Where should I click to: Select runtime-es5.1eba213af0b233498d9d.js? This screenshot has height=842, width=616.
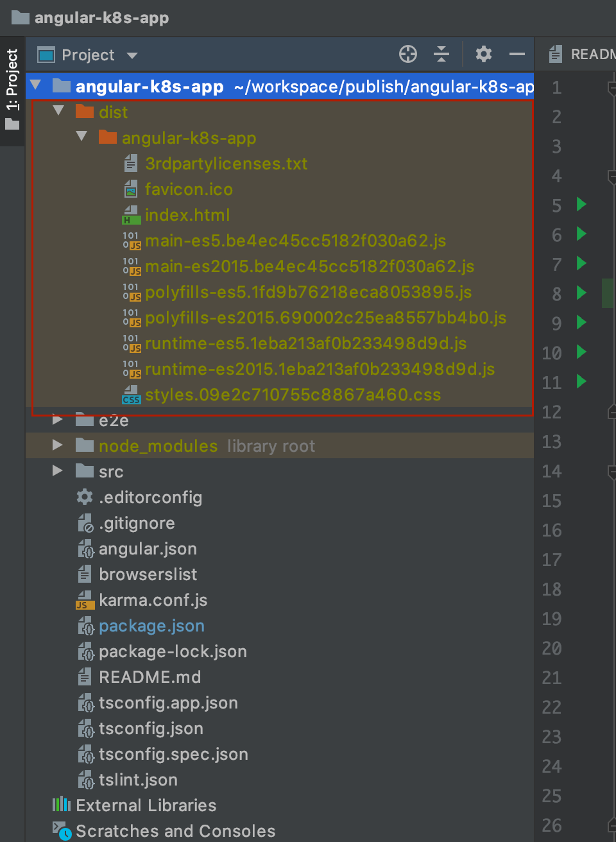306,343
